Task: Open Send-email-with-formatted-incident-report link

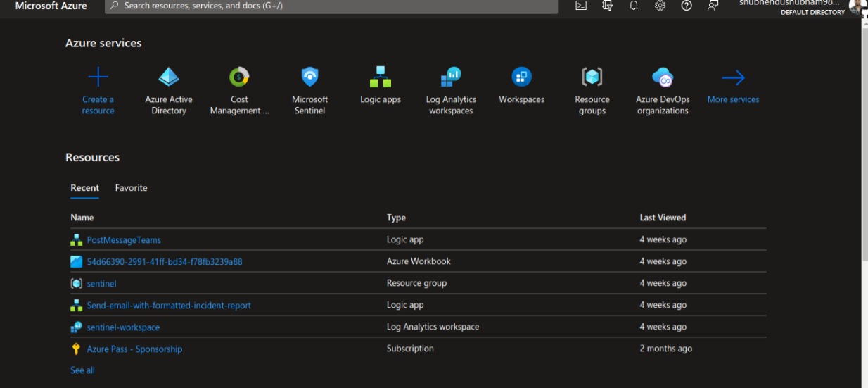Action: point(169,306)
